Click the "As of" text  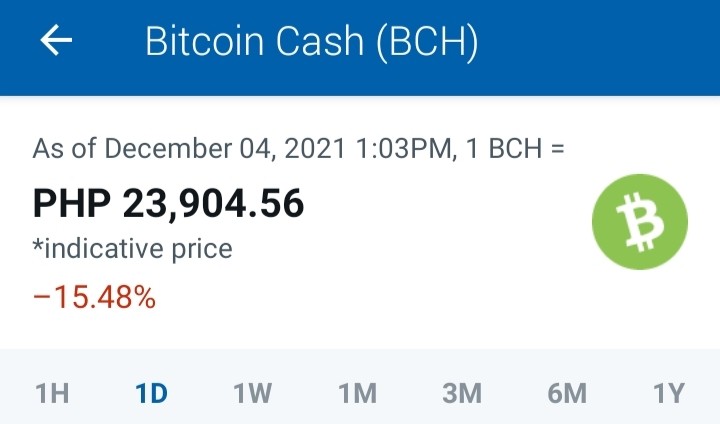coord(64,149)
